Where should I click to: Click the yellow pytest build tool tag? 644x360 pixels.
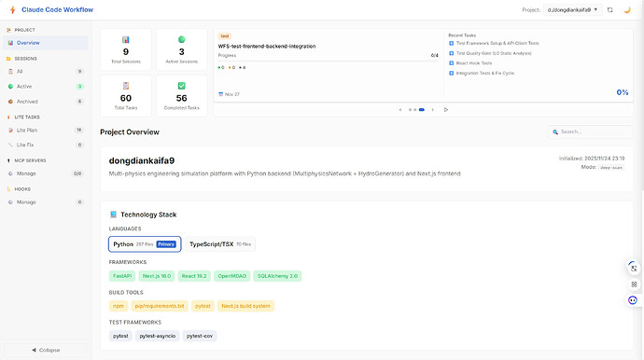(203, 306)
